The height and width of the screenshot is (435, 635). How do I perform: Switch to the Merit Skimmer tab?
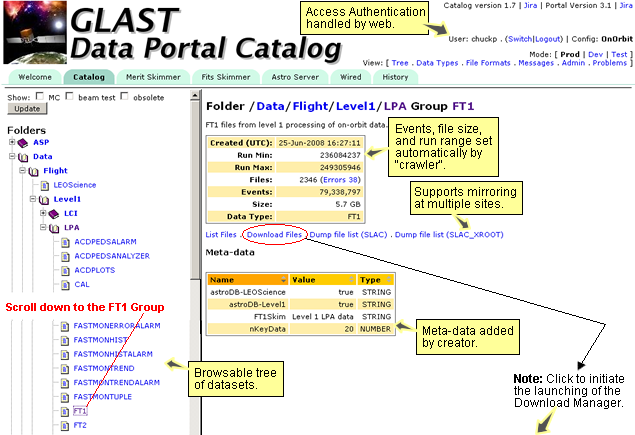click(x=153, y=77)
